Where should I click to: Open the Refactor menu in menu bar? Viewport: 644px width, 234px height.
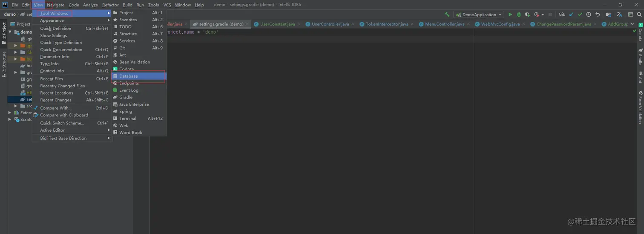(x=110, y=5)
